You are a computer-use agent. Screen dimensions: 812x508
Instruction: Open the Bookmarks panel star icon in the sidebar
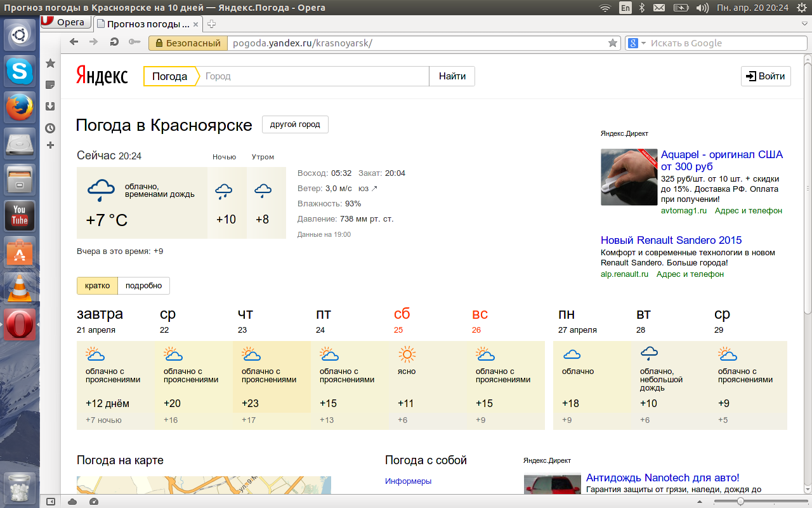click(x=51, y=63)
